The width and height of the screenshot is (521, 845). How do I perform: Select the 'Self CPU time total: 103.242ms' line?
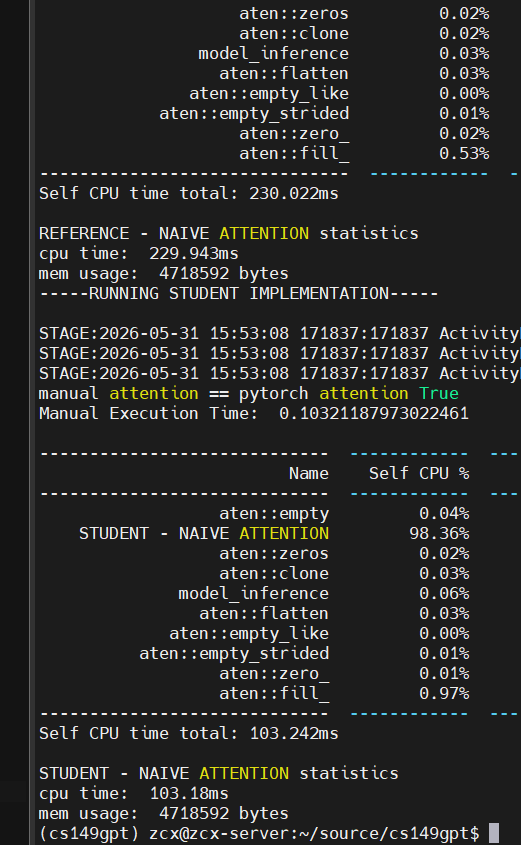[x=189, y=733]
